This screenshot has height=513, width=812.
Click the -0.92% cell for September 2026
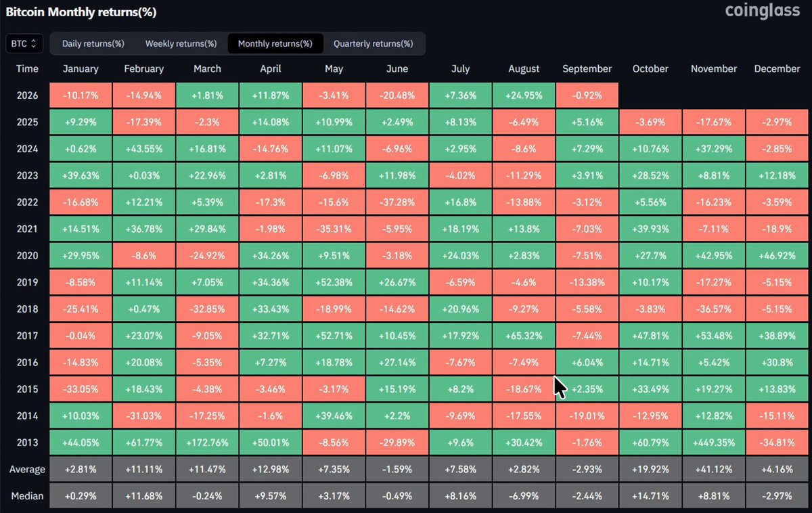point(587,95)
